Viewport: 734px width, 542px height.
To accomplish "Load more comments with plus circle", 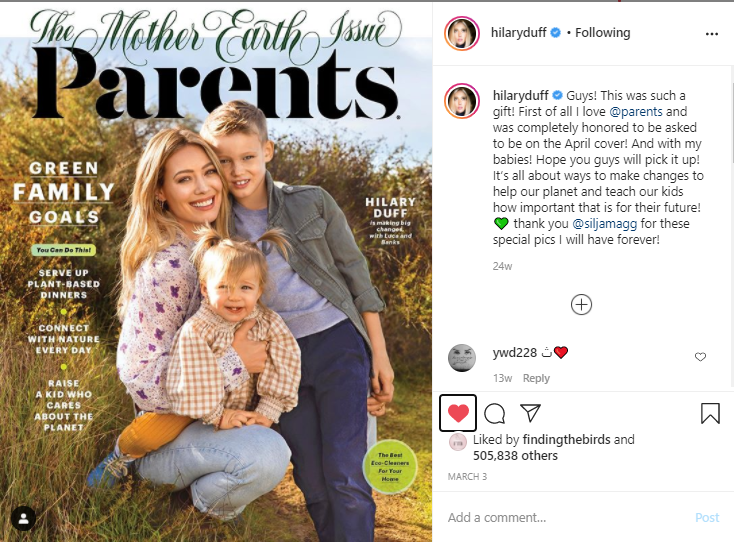I will click(581, 305).
